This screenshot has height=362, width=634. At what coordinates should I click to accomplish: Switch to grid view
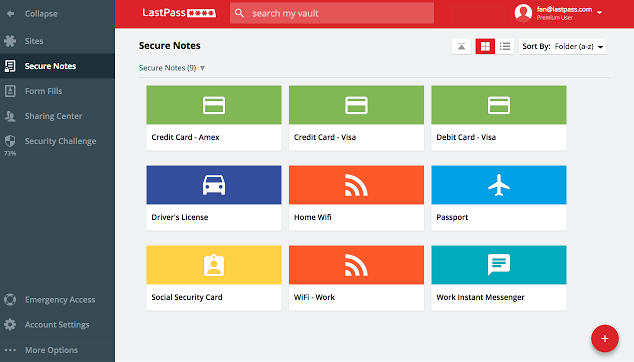(485, 47)
